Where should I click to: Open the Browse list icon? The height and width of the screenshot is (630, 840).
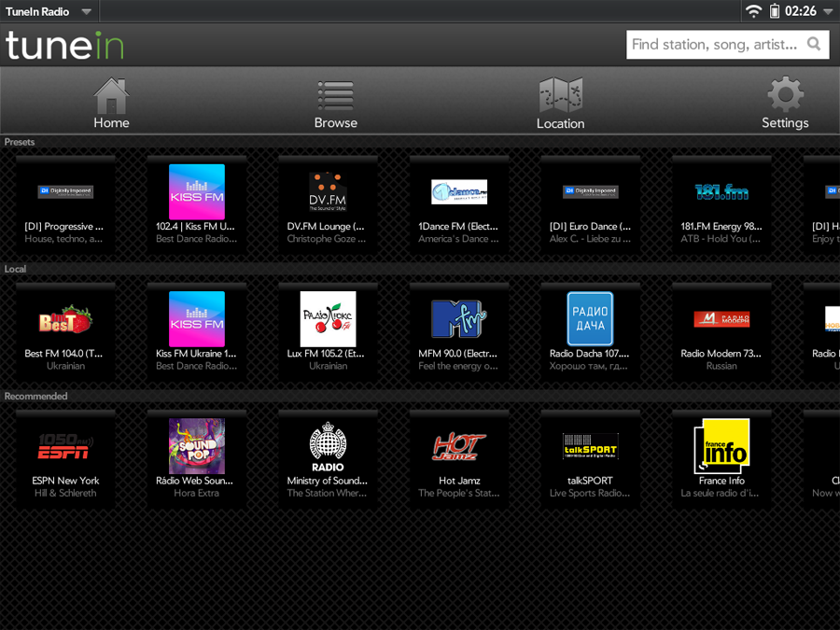click(335, 95)
